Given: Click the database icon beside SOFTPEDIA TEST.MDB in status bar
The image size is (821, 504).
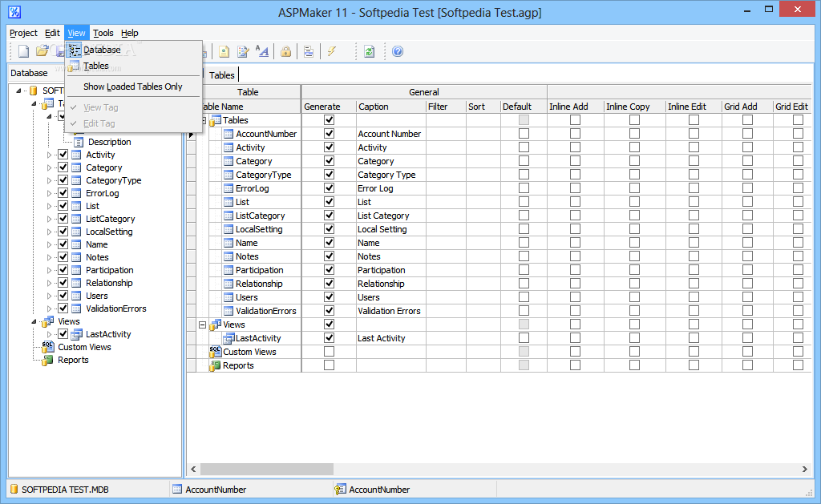Looking at the screenshot, I should pos(14,490).
